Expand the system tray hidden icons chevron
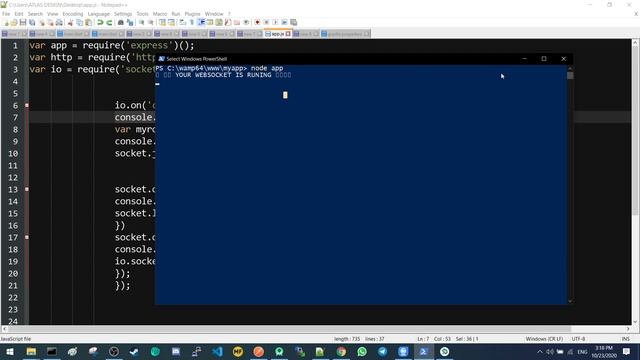The height and width of the screenshot is (360, 640). pos(540,351)
